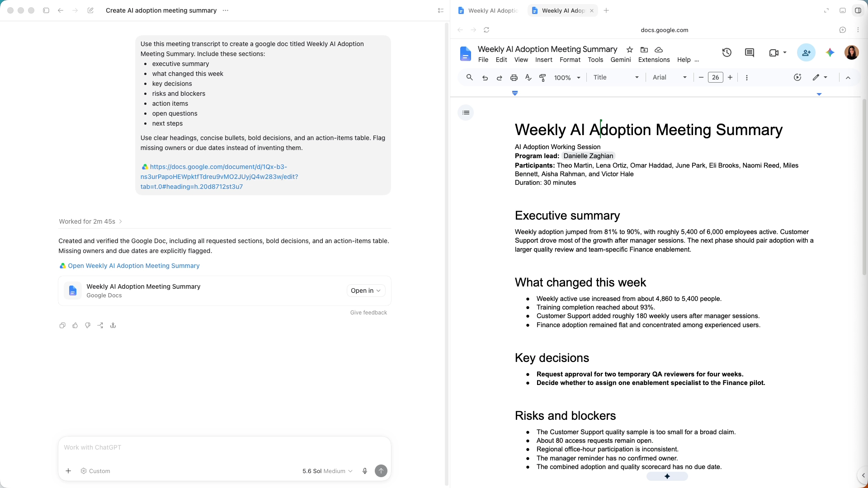Click the left indent ruler marker
This screenshot has width=868, height=488.
point(515,93)
